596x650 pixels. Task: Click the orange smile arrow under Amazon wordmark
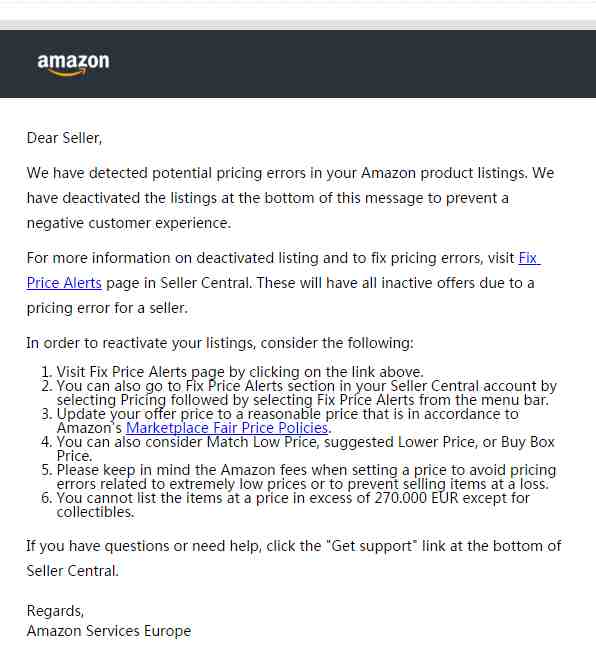[69, 73]
